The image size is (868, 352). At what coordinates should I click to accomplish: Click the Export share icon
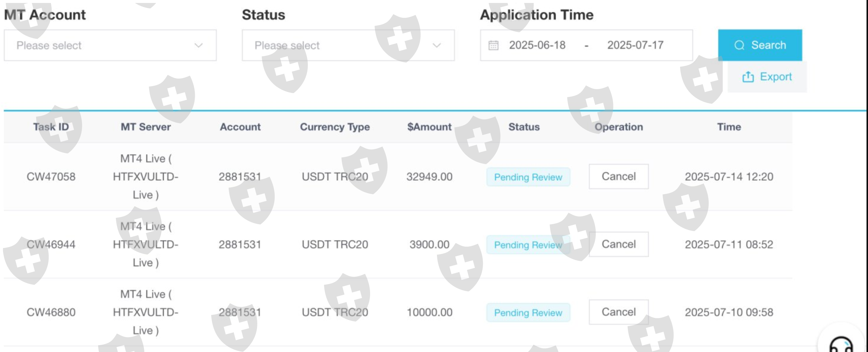(748, 77)
